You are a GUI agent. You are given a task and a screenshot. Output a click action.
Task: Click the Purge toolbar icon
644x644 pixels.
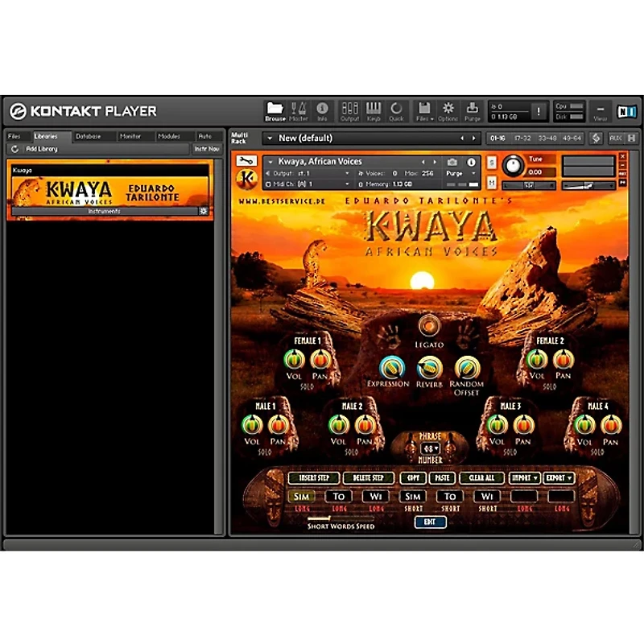point(473,112)
